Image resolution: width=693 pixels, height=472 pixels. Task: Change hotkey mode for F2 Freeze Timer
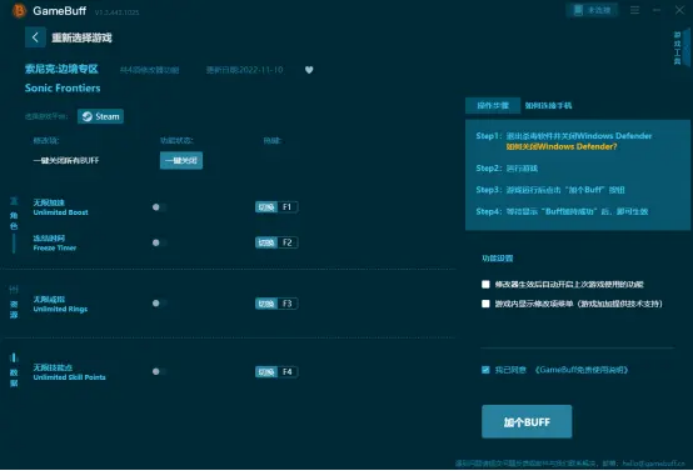266,243
